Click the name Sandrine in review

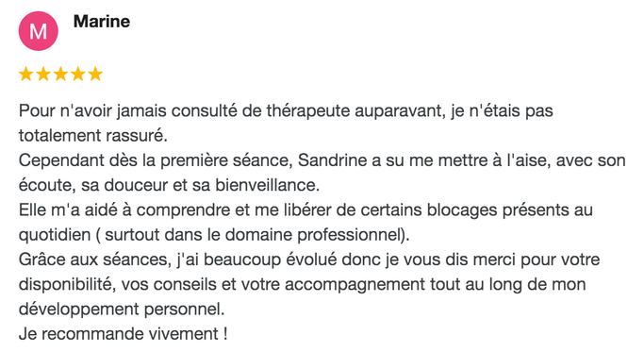click(x=332, y=160)
